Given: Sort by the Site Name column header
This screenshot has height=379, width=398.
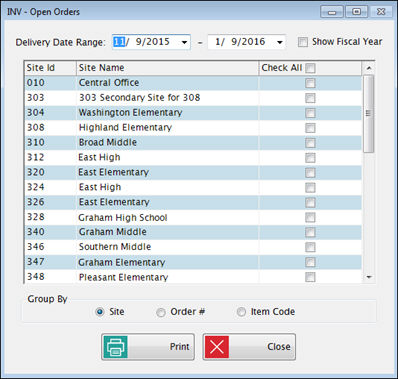Looking at the screenshot, I should click(x=168, y=68).
